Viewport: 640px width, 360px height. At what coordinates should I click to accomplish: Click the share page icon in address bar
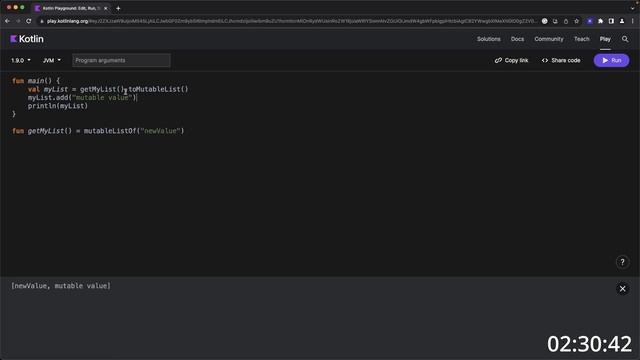click(566, 21)
